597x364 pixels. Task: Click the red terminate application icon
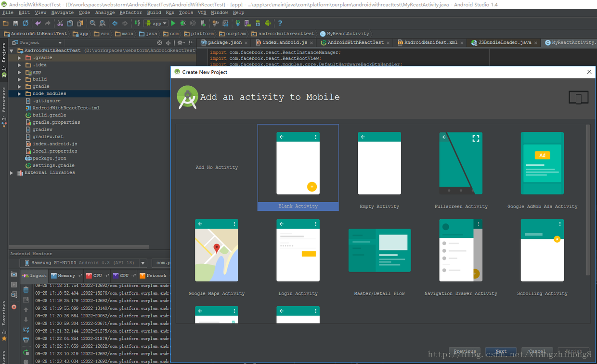click(x=14, y=307)
